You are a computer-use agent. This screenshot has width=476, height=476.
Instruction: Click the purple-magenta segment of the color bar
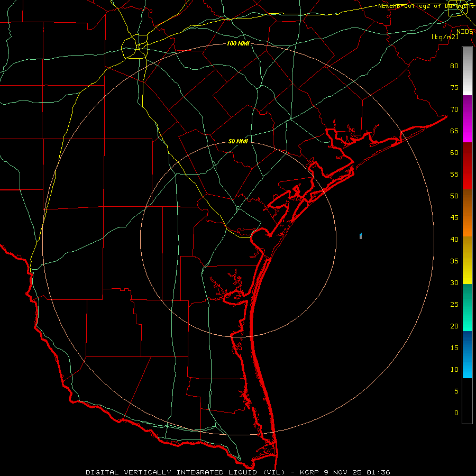pyautogui.click(x=467, y=118)
